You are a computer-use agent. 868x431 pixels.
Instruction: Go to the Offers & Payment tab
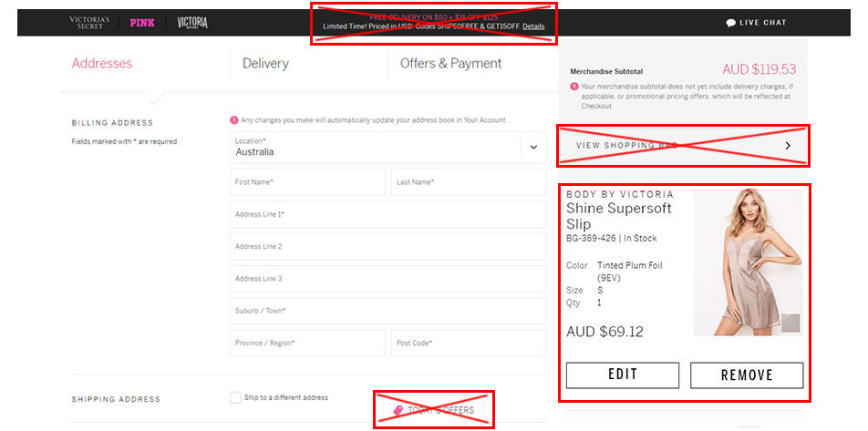pyautogui.click(x=450, y=64)
